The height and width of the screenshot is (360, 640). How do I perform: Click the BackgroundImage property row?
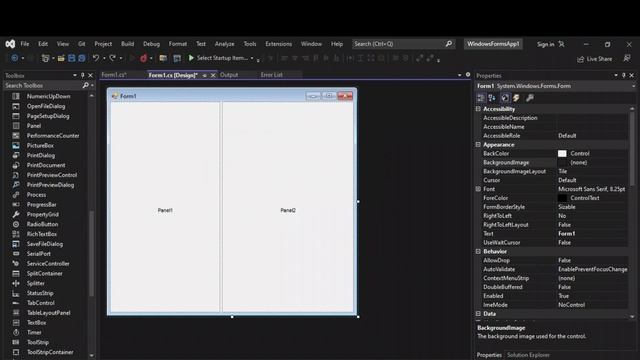[552, 162]
